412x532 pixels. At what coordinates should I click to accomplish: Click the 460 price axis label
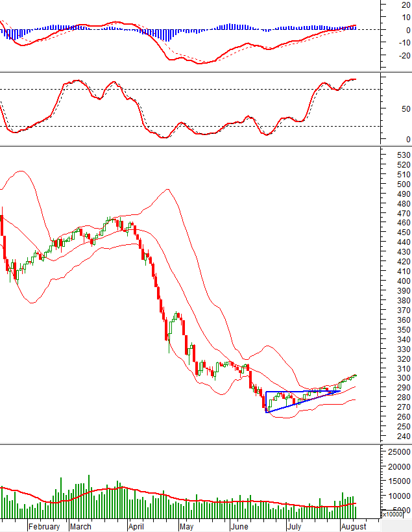403,223
